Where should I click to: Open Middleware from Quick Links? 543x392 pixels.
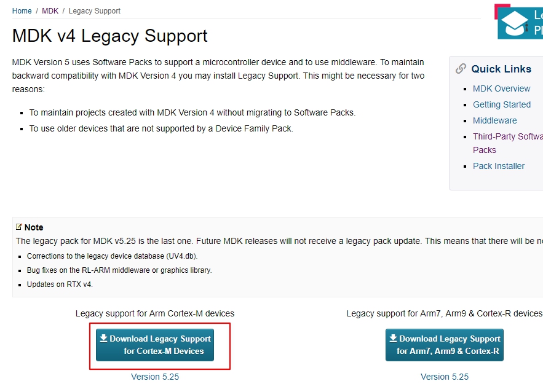494,120
